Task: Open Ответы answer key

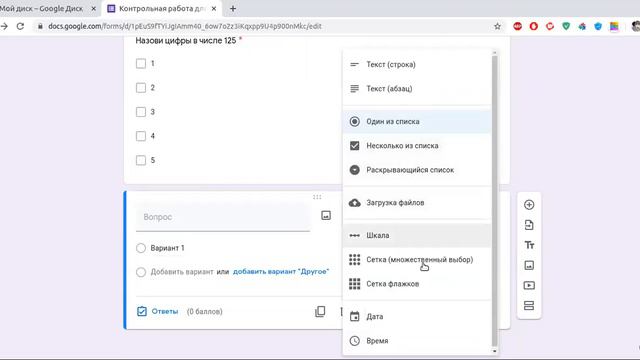Action: 158,311
